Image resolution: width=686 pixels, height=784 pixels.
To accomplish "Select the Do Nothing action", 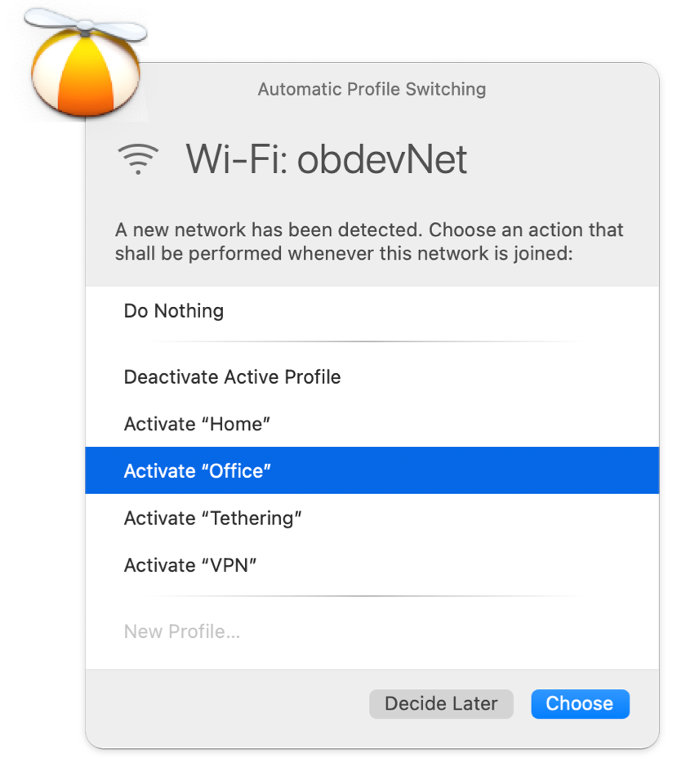I will (x=372, y=311).
